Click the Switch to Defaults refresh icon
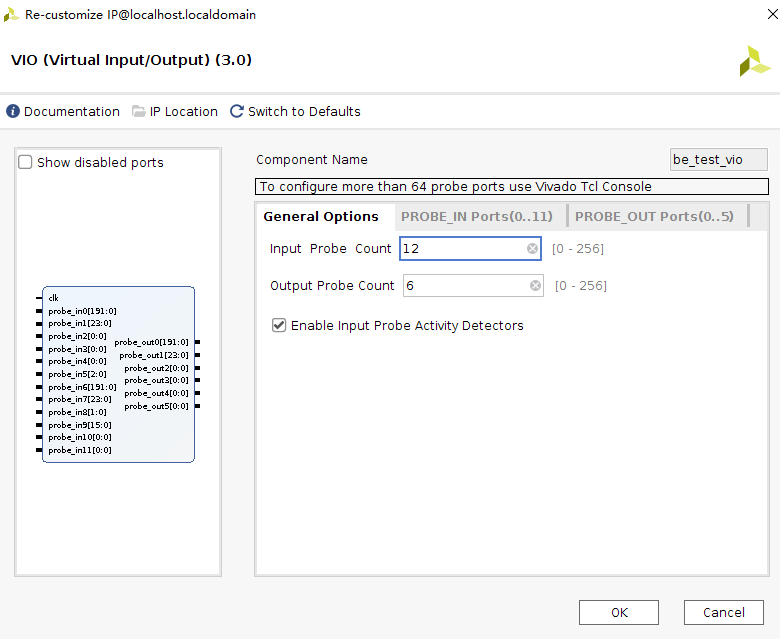Image resolution: width=780 pixels, height=639 pixels. coord(237,112)
